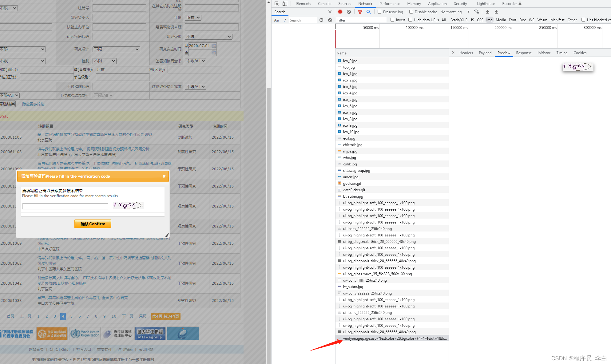
Task: Refresh the search results icon
Action: 321,20
